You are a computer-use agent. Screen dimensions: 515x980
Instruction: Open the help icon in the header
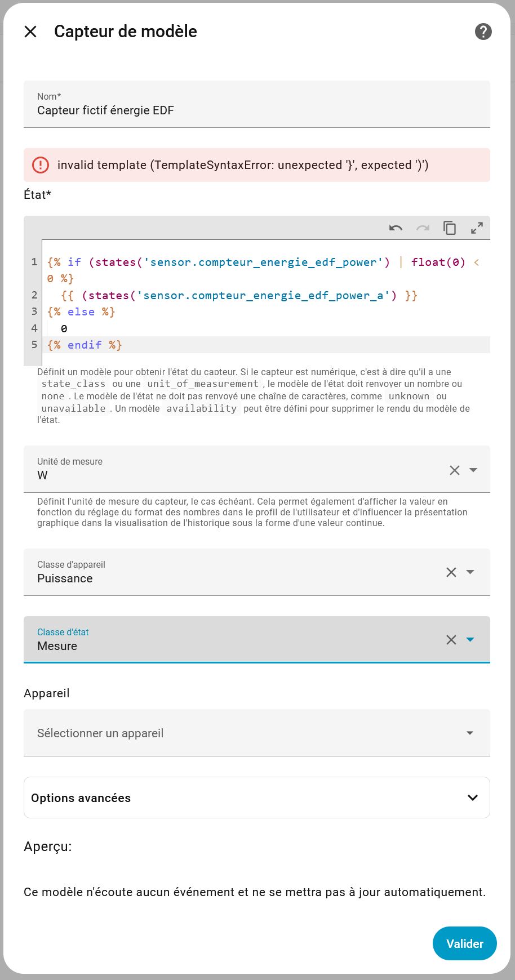[x=483, y=32]
